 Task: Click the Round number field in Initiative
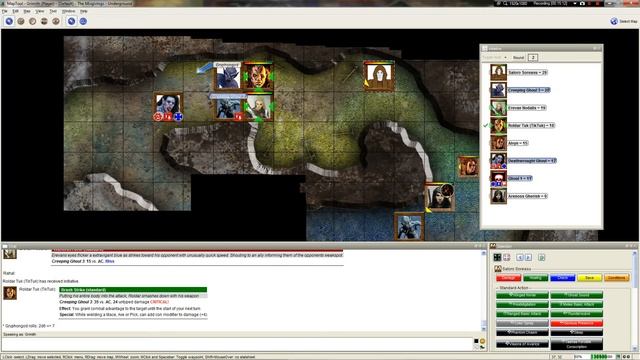[x=533, y=58]
